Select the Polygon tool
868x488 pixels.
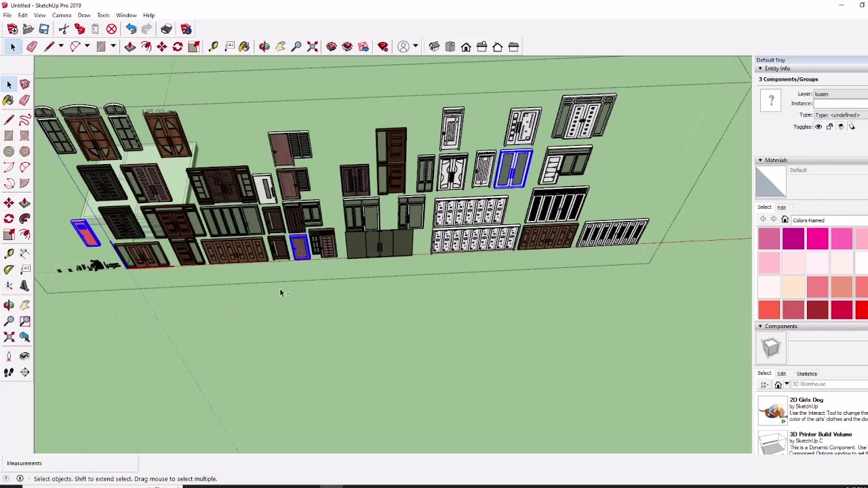click(x=24, y=152)
